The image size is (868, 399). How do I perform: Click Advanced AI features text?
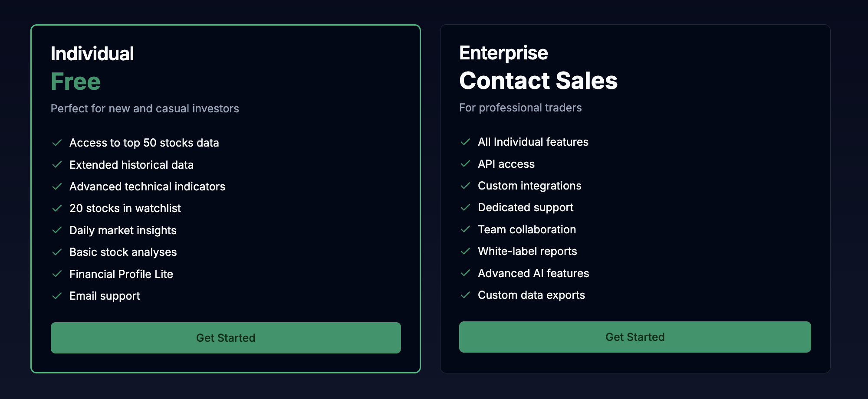(x=533, y=273)
